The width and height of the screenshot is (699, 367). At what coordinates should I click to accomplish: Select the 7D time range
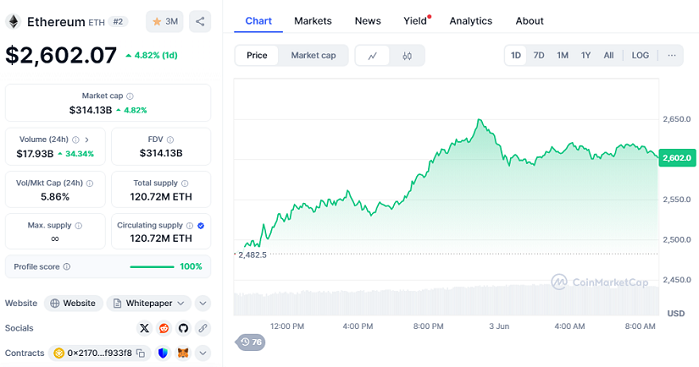(x=539, y=55)
